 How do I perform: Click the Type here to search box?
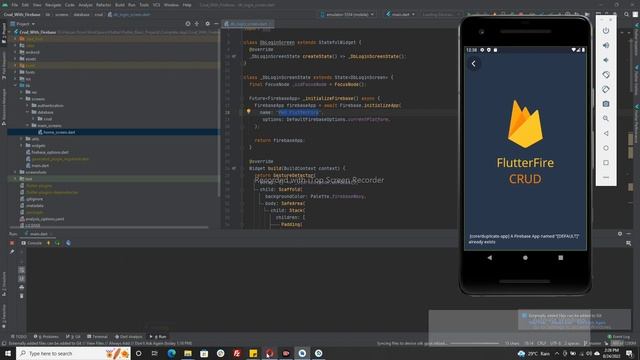[73, 353]
